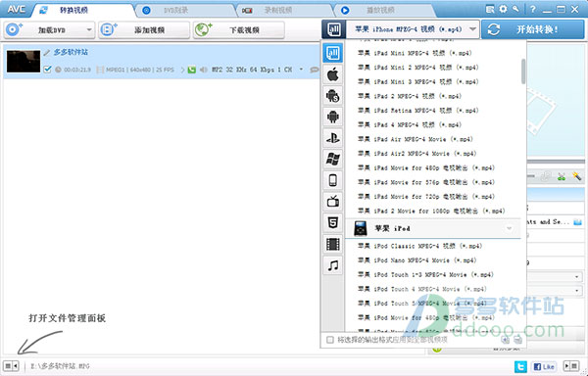Expand the output profile dropdown arrow
Image resolution: width=588 pixels, height=376 pixels.
[x=472, y=29]
